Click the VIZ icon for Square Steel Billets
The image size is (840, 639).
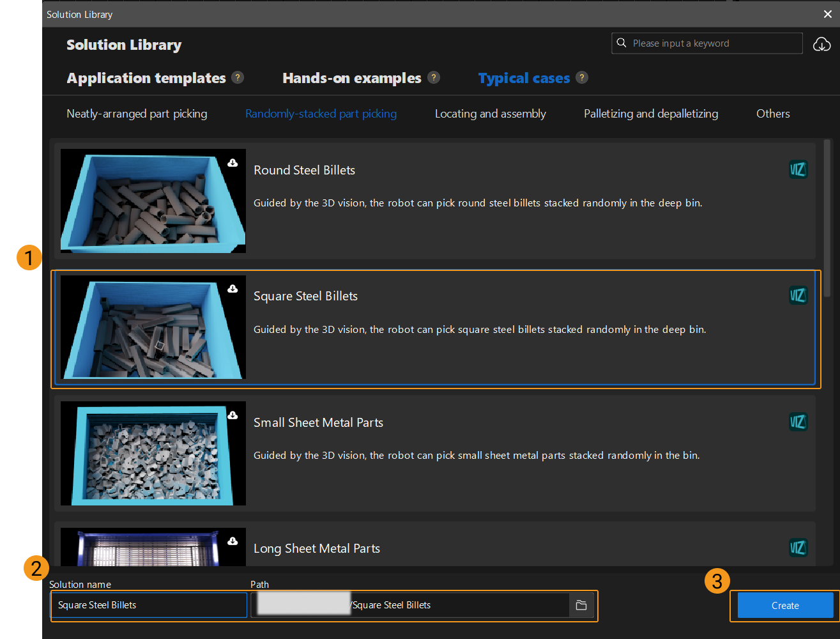coord(798,295)
